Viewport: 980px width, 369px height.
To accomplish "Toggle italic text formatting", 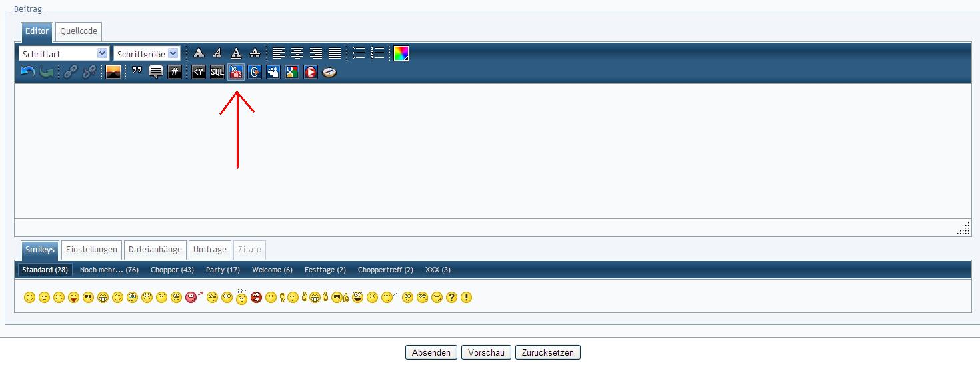I will pyautogui.click(x=217, y=53).
